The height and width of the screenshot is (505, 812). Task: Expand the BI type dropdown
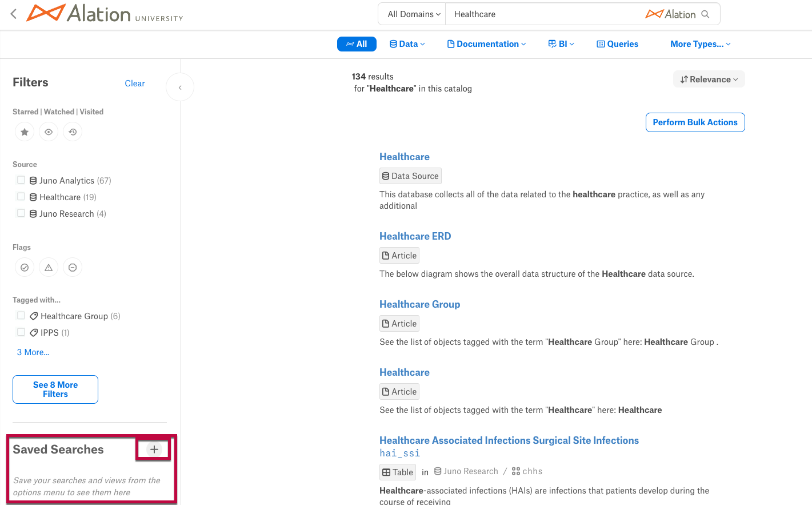[561, 44]
